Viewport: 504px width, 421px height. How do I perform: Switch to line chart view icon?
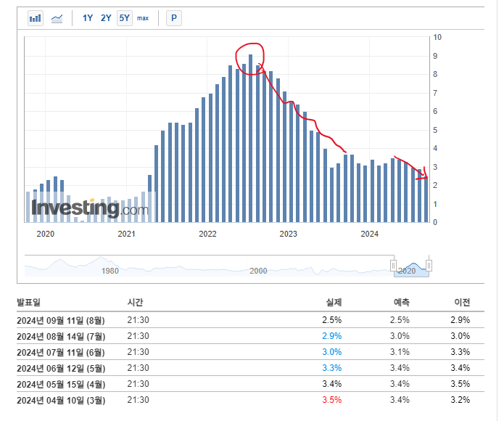coord(57,18)
